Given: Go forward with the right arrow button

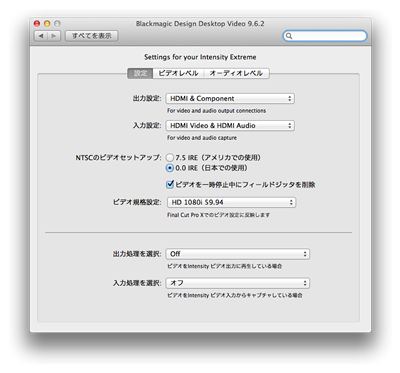Looking at the screenshot, I should coord(54,36).
